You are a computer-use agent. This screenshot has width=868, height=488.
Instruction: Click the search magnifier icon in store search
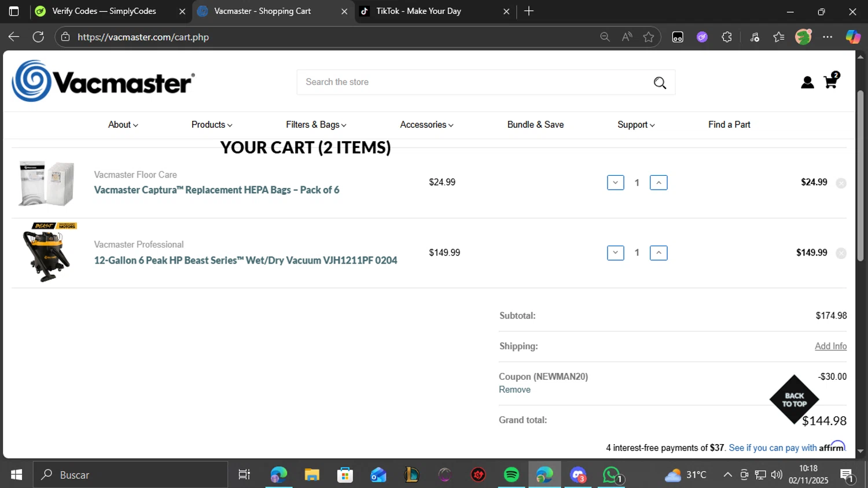click(x=660, y=83)
